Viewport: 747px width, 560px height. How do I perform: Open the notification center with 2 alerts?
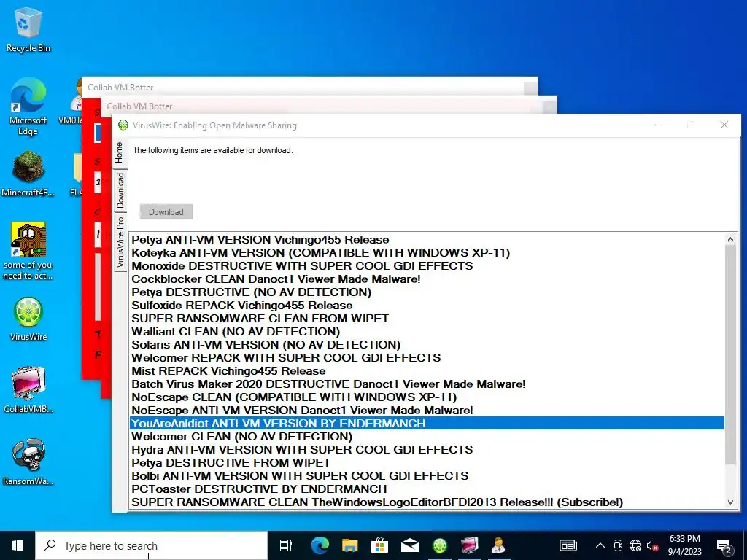[x=724, y=546]
